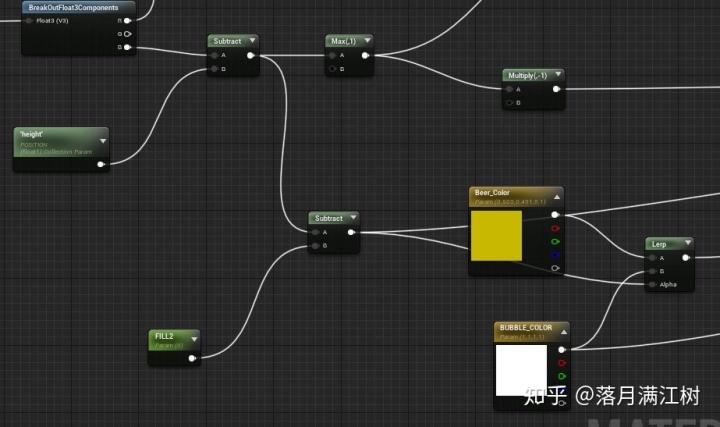Click output pin of Subtract connected to FILL2
The width and height of the screenshot is (720, 427).
pos(351,232)
